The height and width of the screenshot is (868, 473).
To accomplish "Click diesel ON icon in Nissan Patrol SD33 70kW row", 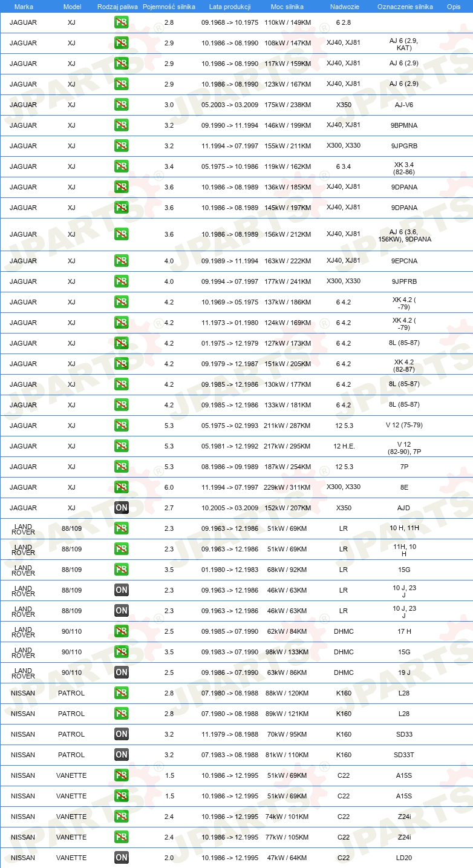I will tap(122, 734).
